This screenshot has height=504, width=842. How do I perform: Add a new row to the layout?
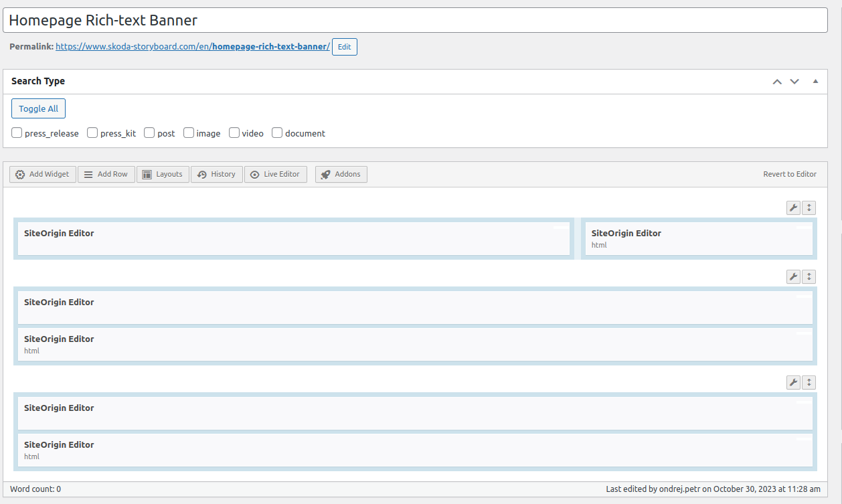106,174
